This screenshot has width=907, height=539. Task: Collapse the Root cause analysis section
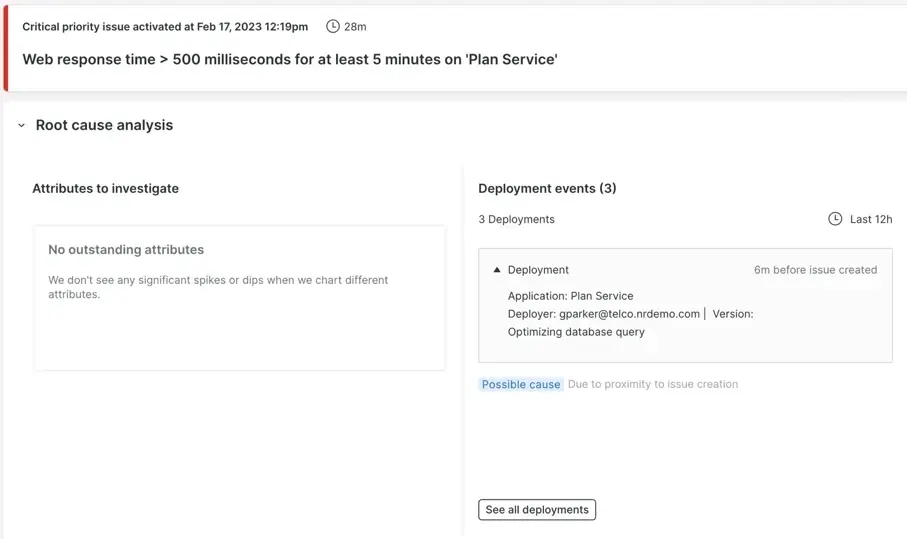point(21,125)
